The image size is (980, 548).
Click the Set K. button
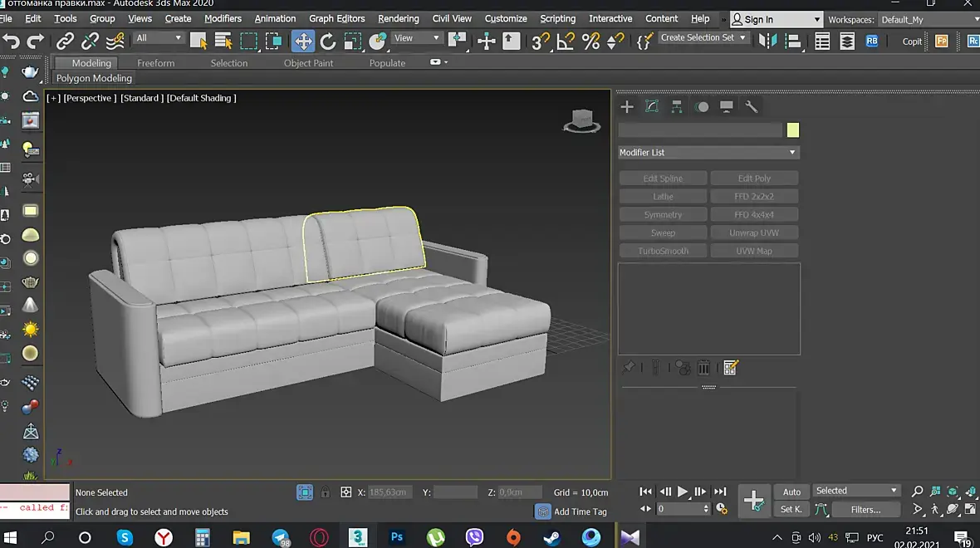point(791,510)
